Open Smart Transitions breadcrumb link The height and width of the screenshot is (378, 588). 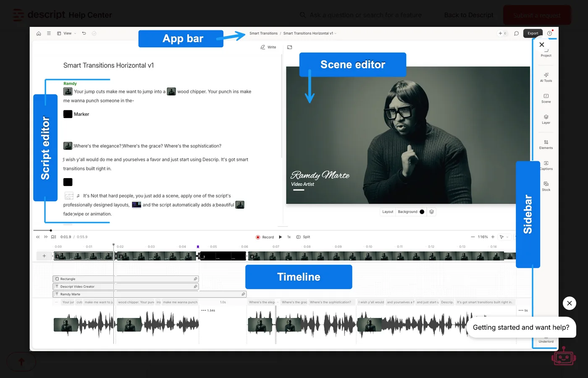pos(263,33)
